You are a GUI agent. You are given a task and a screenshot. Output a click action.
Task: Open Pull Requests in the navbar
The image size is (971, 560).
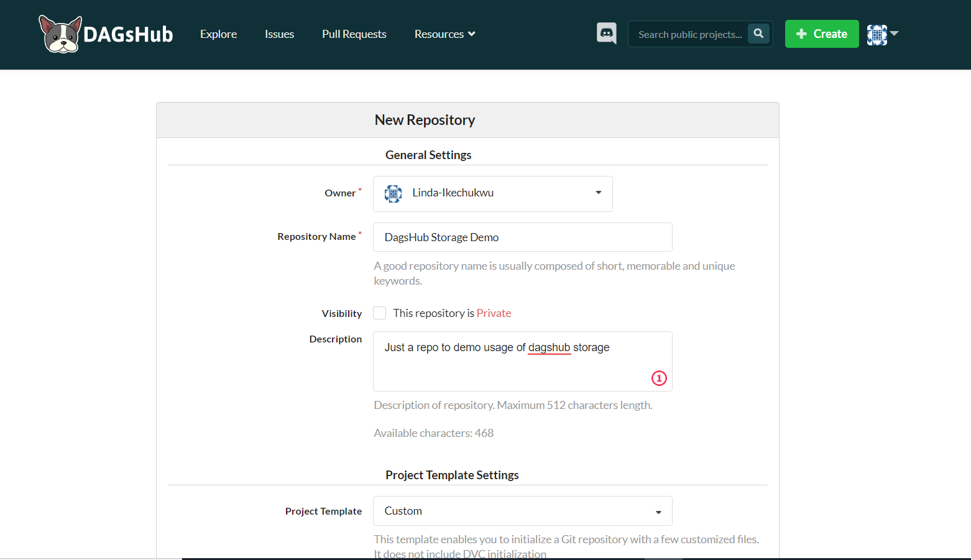[354, 34]
